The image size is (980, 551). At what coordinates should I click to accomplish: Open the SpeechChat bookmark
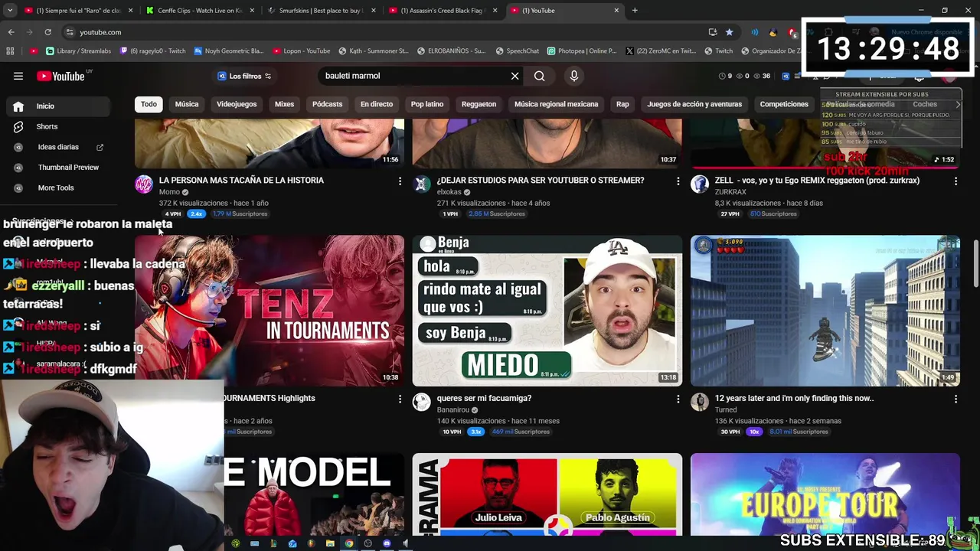pyautogui.click(x=518, y=51)
